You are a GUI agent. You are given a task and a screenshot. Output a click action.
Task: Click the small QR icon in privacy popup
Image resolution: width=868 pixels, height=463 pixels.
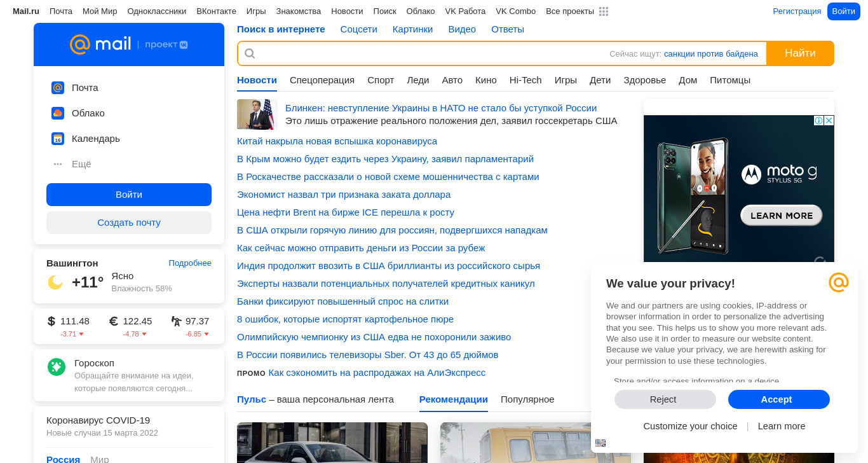coord(600,443)
